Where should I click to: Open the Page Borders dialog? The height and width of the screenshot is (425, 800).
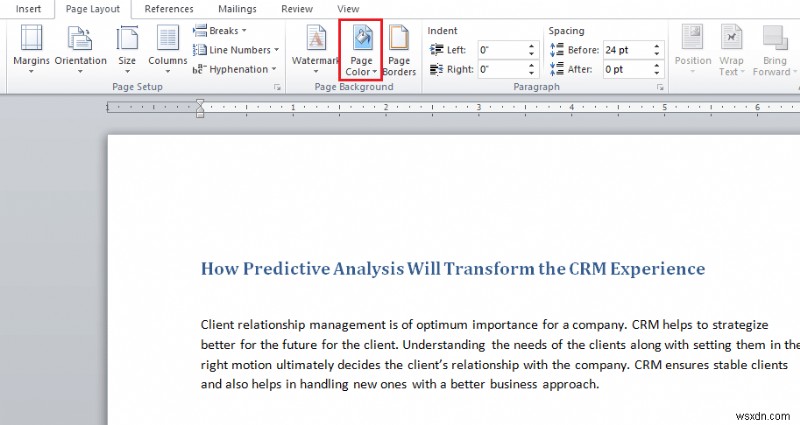point(399,50)
